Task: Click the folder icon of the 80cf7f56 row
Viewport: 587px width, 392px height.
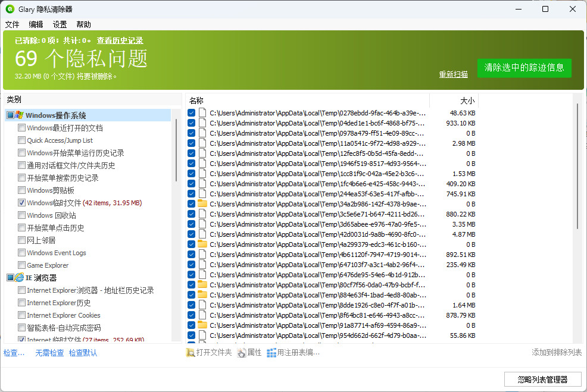Action: 202,285
